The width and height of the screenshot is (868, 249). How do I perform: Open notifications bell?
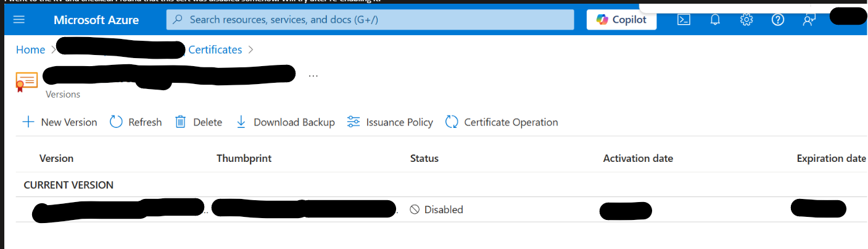tap(715, 20)
